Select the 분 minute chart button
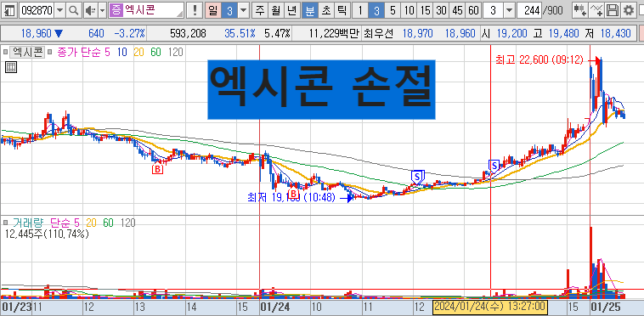 click(309, 10)
